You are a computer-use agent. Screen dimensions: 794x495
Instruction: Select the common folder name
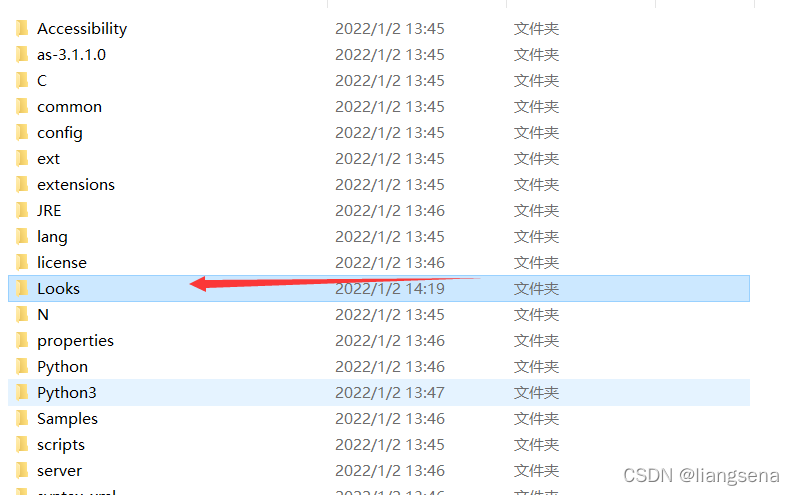click(69, 107)
